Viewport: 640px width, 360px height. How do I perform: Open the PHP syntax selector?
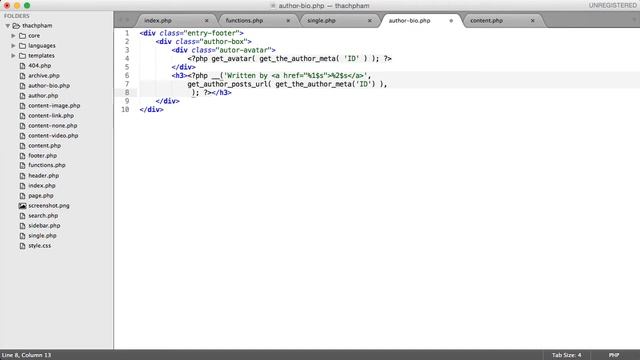pos(614,355)
